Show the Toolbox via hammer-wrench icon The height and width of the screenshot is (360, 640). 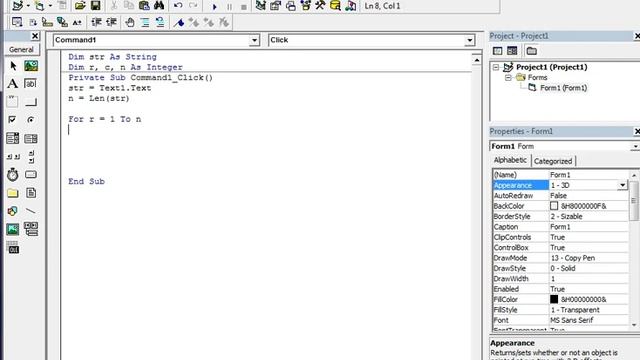pos(320,6)
